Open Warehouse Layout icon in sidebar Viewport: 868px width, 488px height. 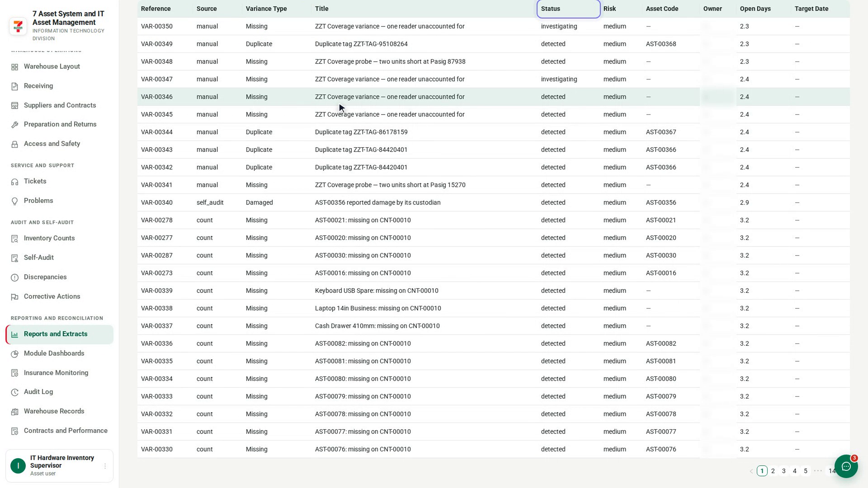(x=14, y=67)
